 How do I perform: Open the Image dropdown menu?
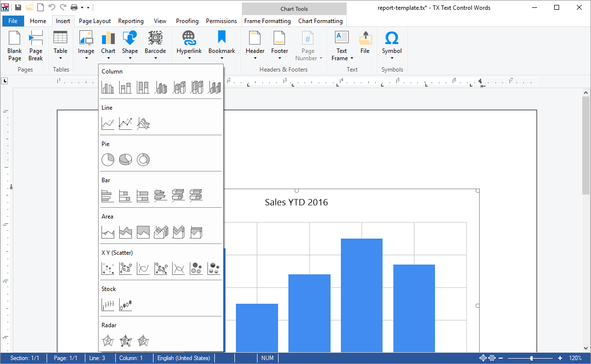pos(86,46)
